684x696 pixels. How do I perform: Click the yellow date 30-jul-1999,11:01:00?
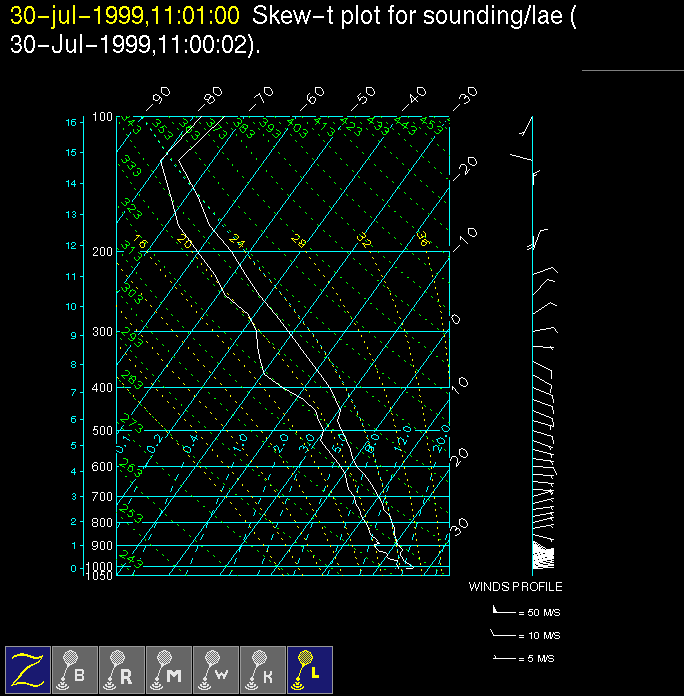(x=125, y=17)
